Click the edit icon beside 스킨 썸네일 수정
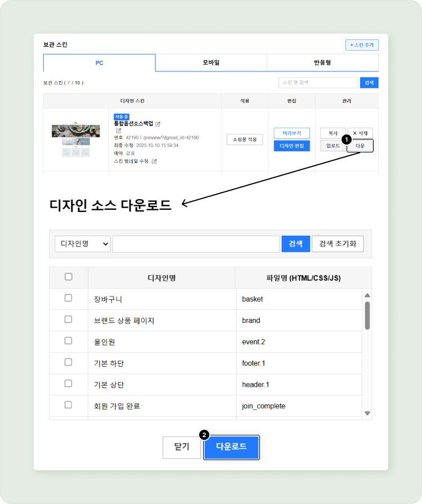This screenshot has height=504, width=422. pyautogui.click(x=154, y=161)
